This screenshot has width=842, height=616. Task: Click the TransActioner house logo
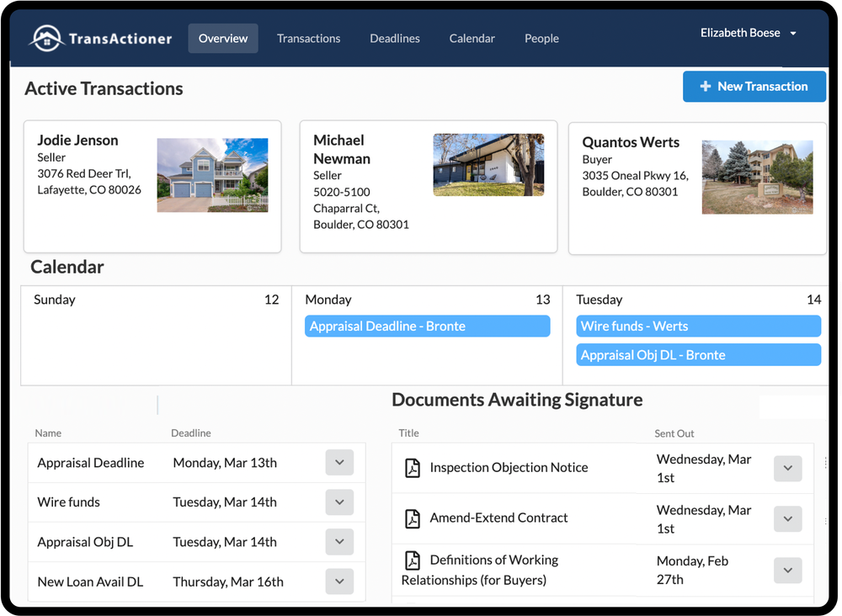tap(48, 37)
